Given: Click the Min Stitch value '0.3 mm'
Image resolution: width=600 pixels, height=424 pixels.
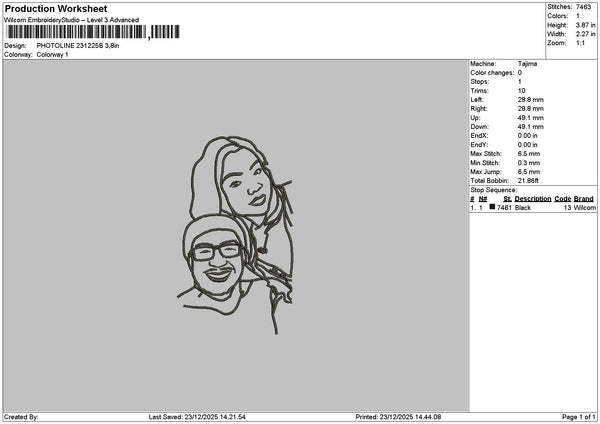Looking at the screenshot, I should pyautogui.click(x=529, y=163).
